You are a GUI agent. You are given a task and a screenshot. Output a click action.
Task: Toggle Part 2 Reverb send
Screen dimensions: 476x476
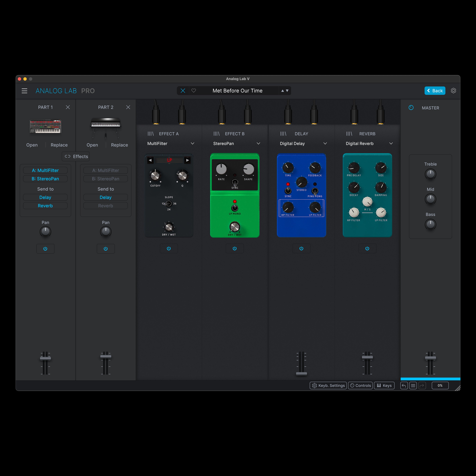[x=106, y=206]
